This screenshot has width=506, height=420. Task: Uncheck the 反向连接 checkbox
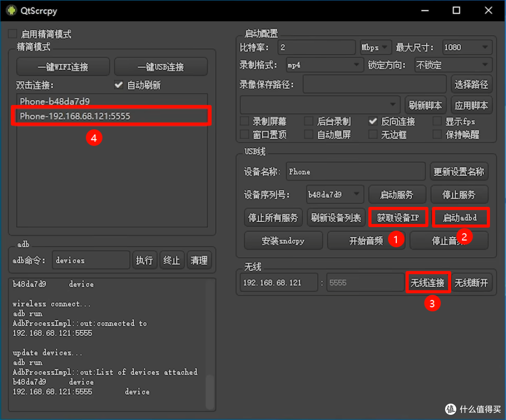(373, 121)
